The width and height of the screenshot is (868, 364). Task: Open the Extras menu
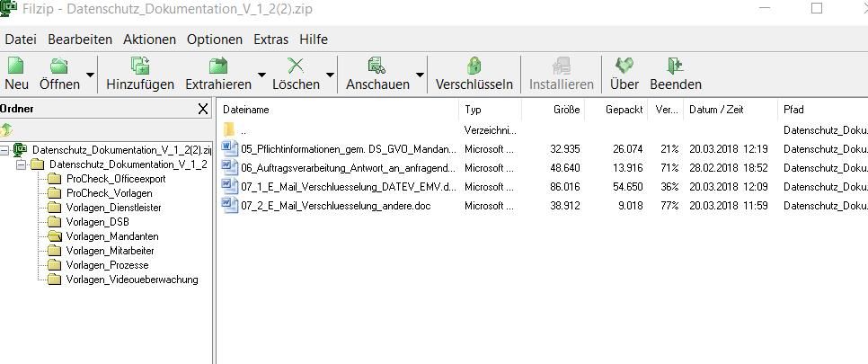(270, 40)
